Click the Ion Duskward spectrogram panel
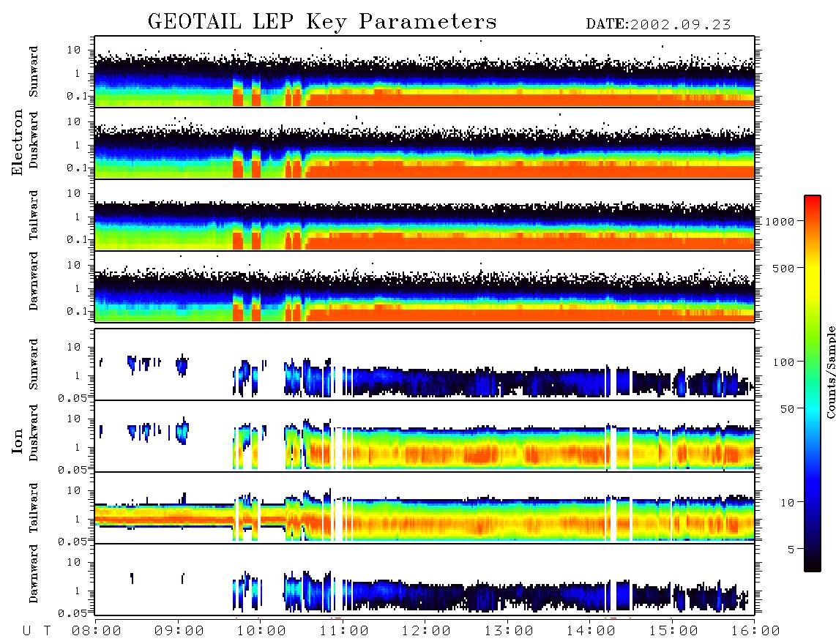This screenshot has width=836, height=644. click(x=425, y=436)
